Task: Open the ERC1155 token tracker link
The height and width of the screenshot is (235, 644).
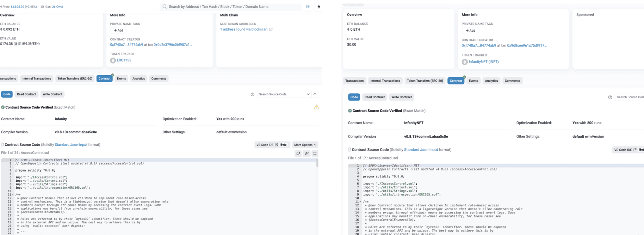Action: (124, 60)
